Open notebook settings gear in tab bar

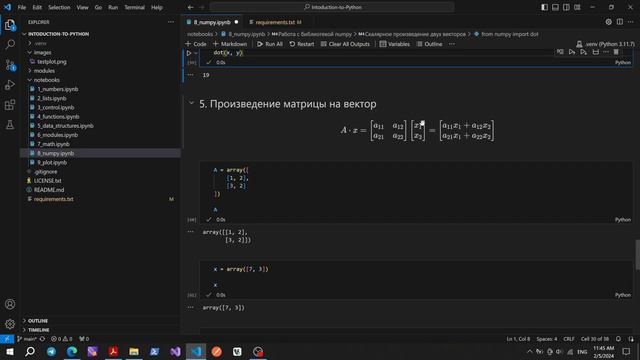609,22
